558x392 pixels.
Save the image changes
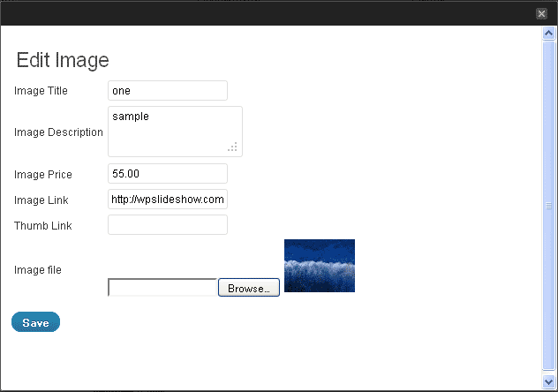click(35, 322)
